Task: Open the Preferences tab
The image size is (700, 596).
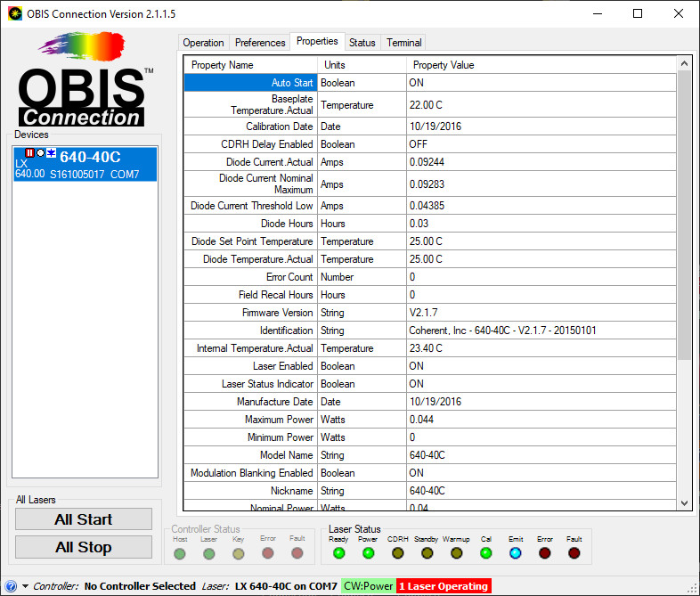Action: (x=260, y=43)
